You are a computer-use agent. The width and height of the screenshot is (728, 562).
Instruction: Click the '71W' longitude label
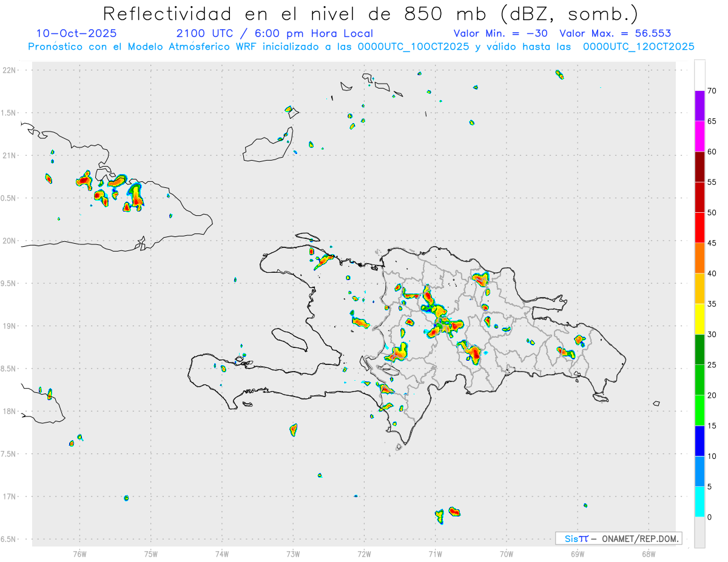tap(435, 553)
